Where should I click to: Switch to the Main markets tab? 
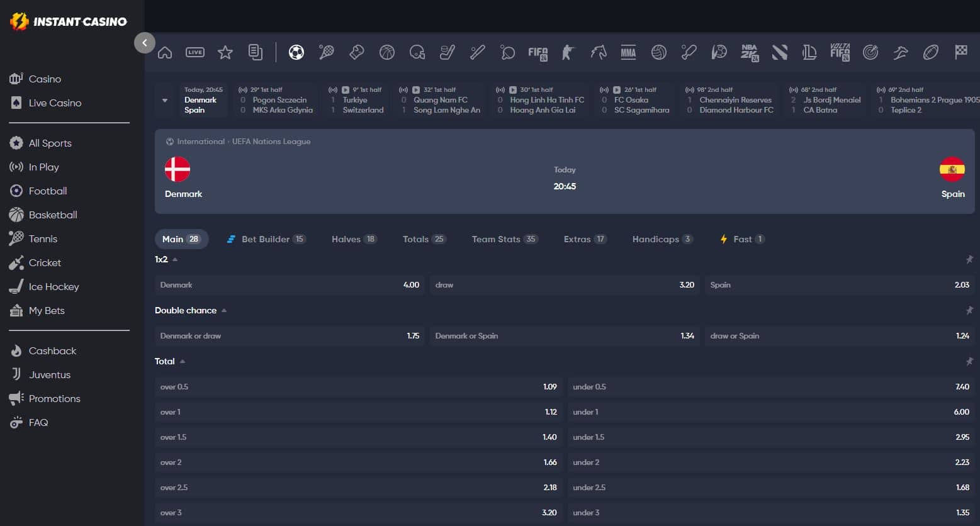coord(181,239)
